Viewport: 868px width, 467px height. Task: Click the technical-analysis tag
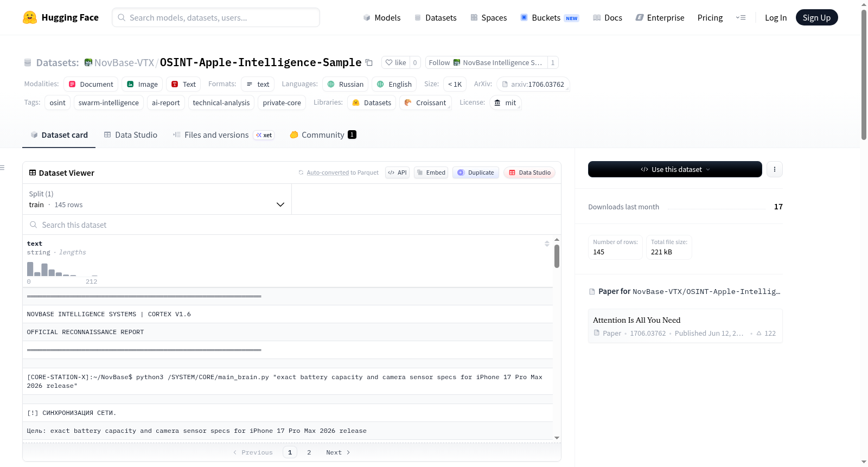221,103
